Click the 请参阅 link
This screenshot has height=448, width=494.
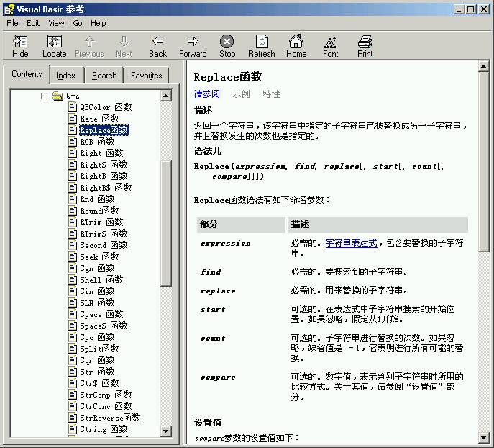click(x=206, y=94)
